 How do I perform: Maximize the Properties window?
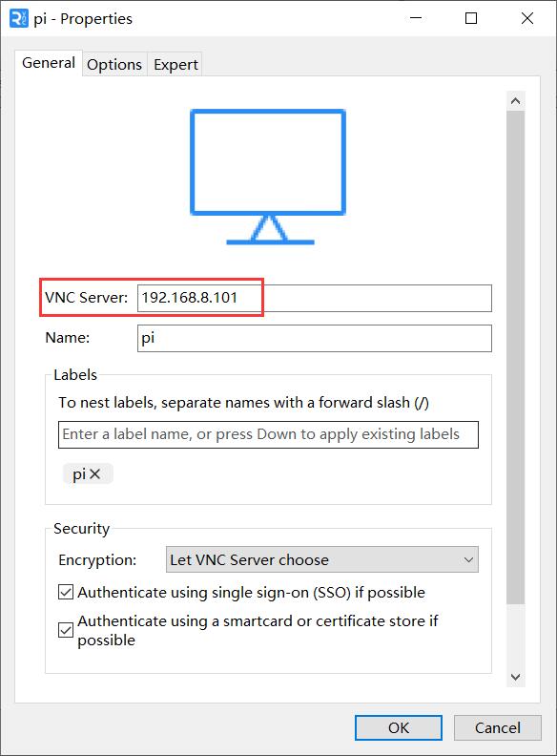pos(471,18)
